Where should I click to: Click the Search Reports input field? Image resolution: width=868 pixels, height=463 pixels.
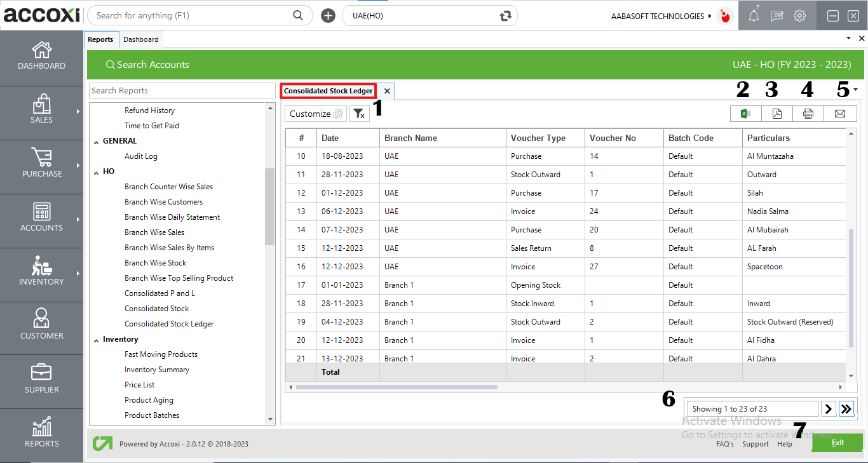(182, 90)
